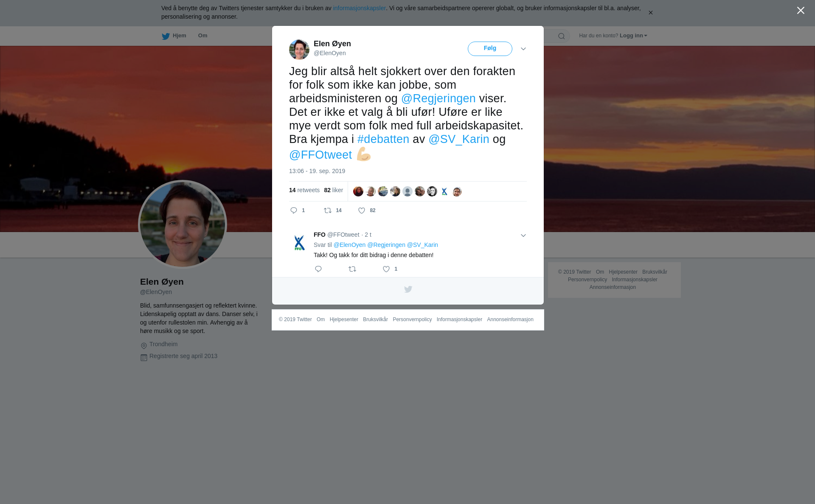
Task: Close the tweet overlay with large X
Action: (x=801, y=11)
